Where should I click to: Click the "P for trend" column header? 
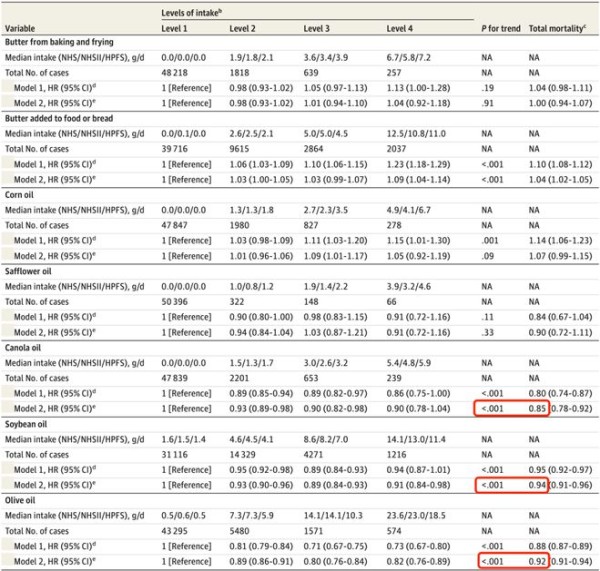(501, 28)
